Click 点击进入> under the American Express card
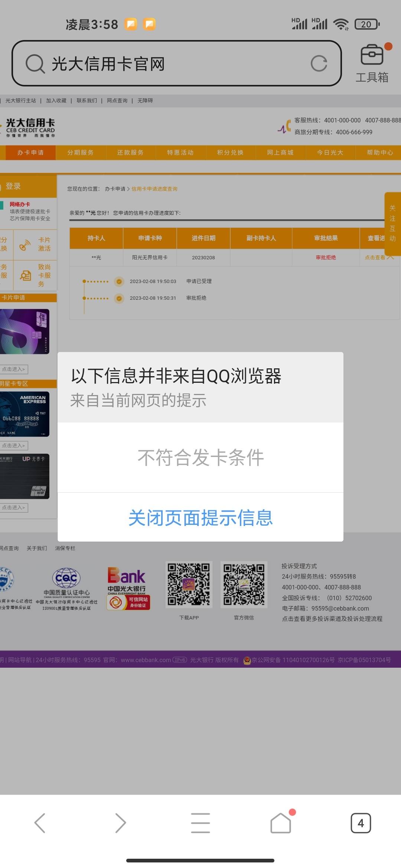Screen dimensions: 401x868 pos(14,445)
